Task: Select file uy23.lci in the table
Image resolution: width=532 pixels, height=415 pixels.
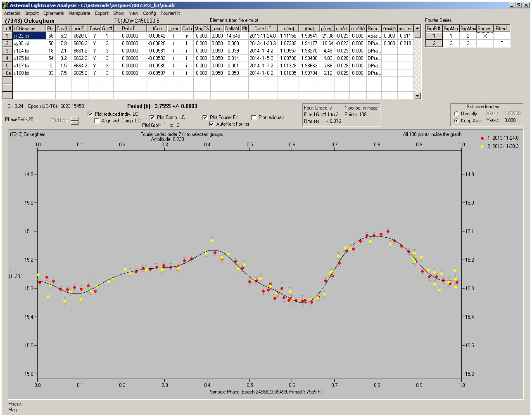Action: click(x=29, y=36)
